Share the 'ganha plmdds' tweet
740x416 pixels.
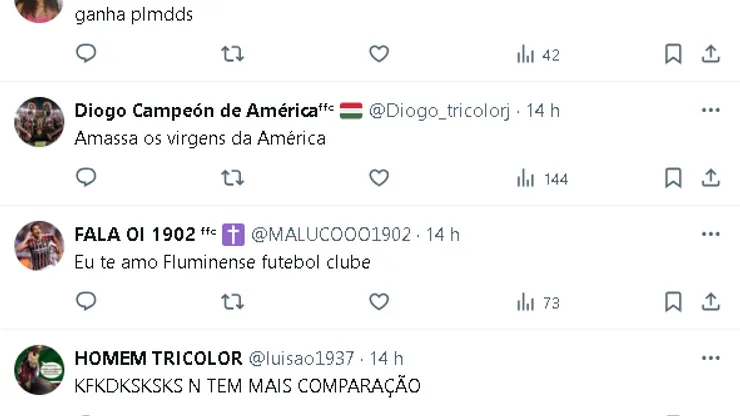(710, 54)
